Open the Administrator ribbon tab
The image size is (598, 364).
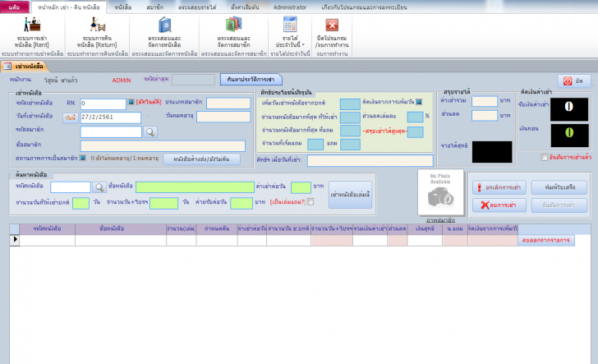click(x=290, y=7)
